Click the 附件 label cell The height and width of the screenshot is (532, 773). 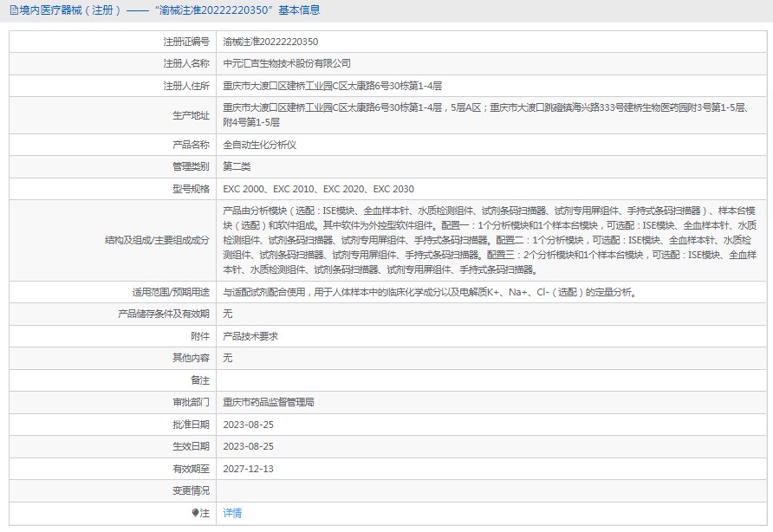113,336
